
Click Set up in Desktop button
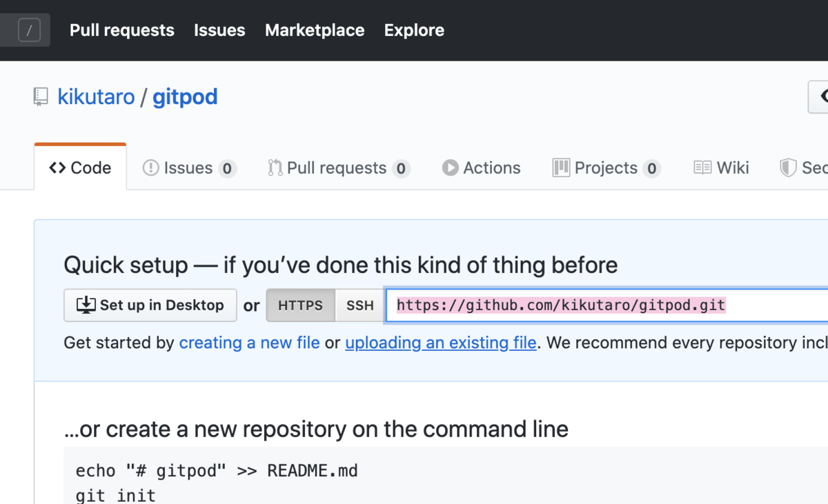[x=150, y=305]
